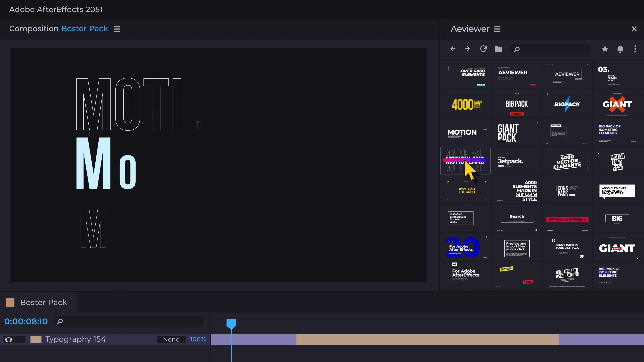This screenshot has width=644, height=362.
Task: Click the Boster Pack layer name to select
Action: 43,302
